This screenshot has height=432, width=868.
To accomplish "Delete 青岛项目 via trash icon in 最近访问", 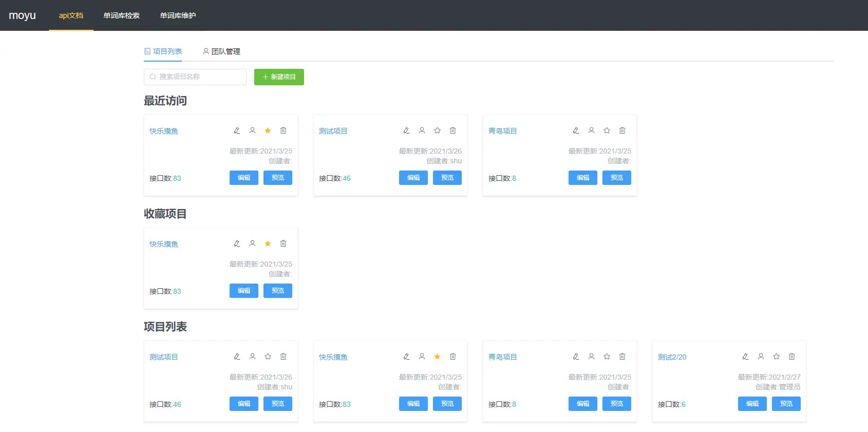I will (622, 130).
